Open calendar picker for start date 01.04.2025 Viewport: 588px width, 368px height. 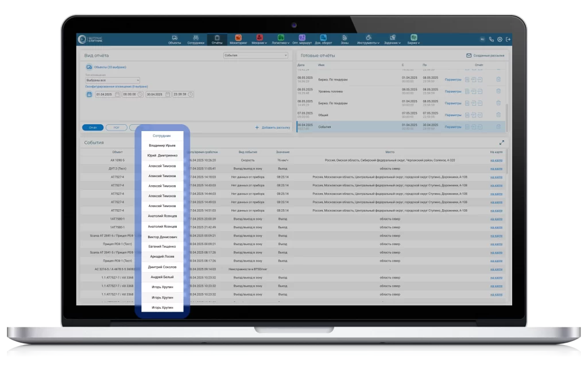click(x=117, y=94)
